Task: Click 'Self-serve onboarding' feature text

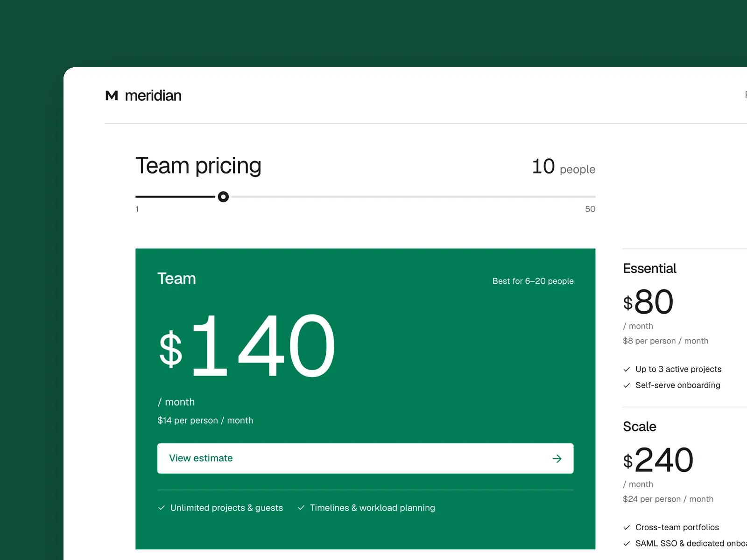Action: click(678, 385)
